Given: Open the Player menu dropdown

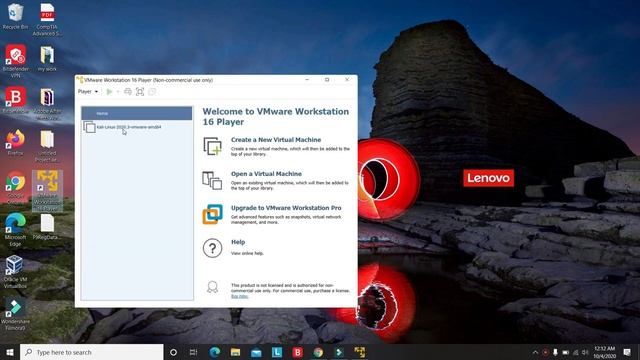Looking at the screenshot, I should pyautogui.click(x=88, y=92).
